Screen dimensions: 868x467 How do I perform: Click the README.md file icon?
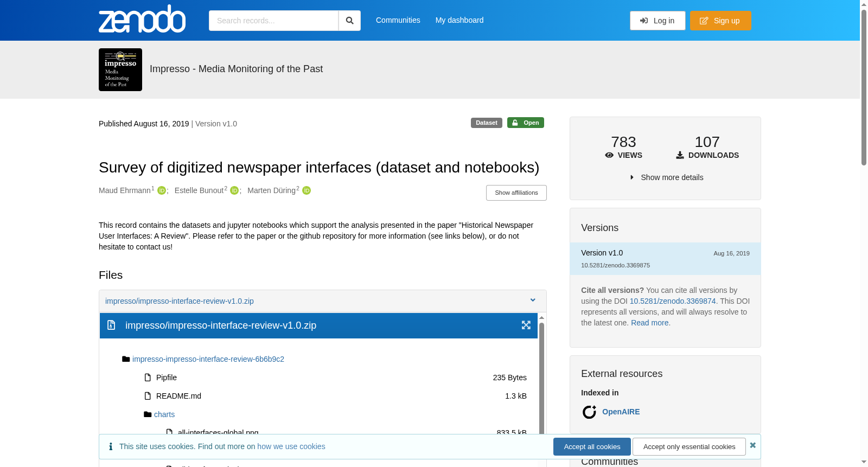pyautogui.click(x=148, y=396)
